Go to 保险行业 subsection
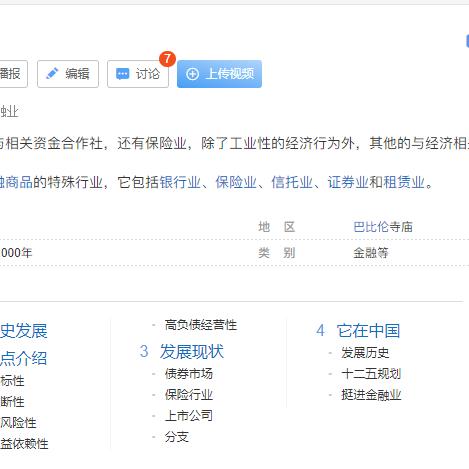The height and width of the screenshot is (469, 469). coord(189,395)
